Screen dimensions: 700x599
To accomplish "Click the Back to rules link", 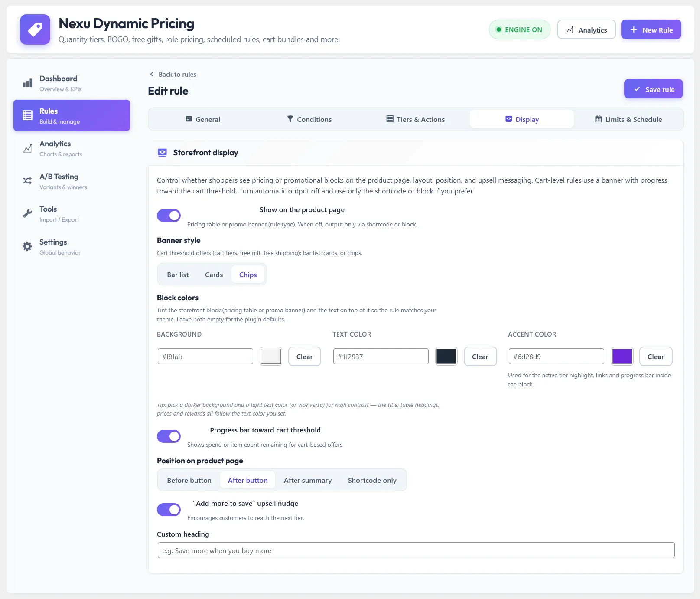I will 173,74.
